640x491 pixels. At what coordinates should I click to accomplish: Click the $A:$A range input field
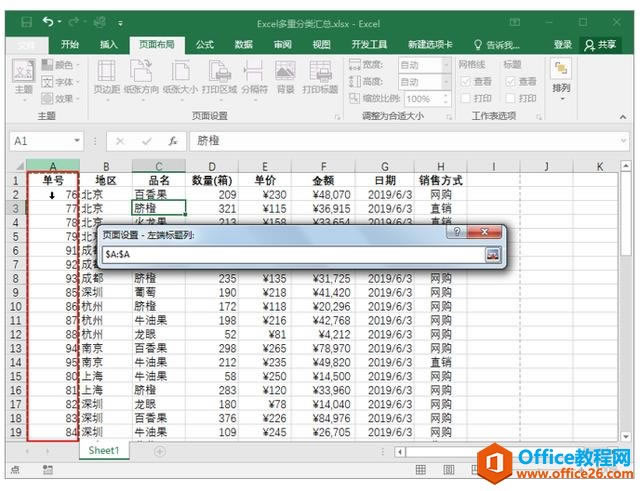coord(292,254)
